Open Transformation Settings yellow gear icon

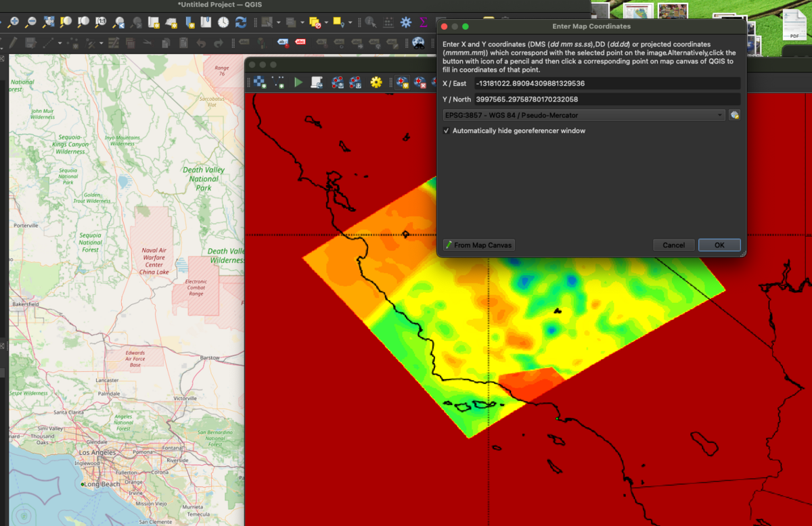point(376,82)
